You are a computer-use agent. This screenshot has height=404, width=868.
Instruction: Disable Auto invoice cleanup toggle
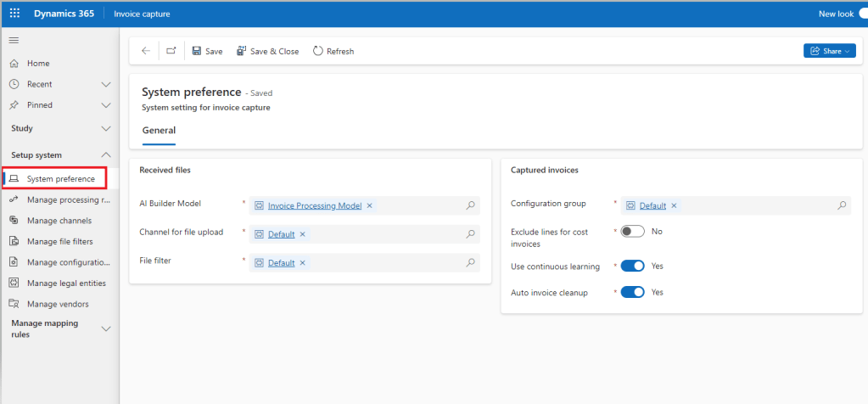click(x=632, y=292)
